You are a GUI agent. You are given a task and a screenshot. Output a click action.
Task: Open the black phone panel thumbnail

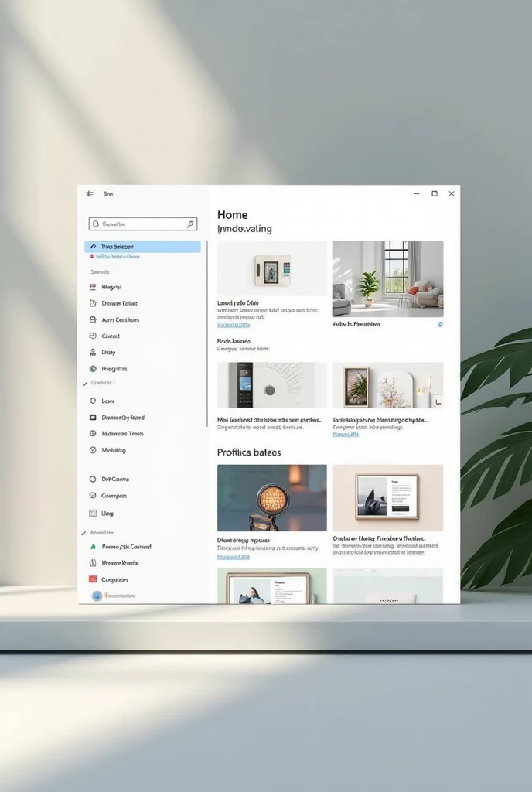(x=272, y=385)
